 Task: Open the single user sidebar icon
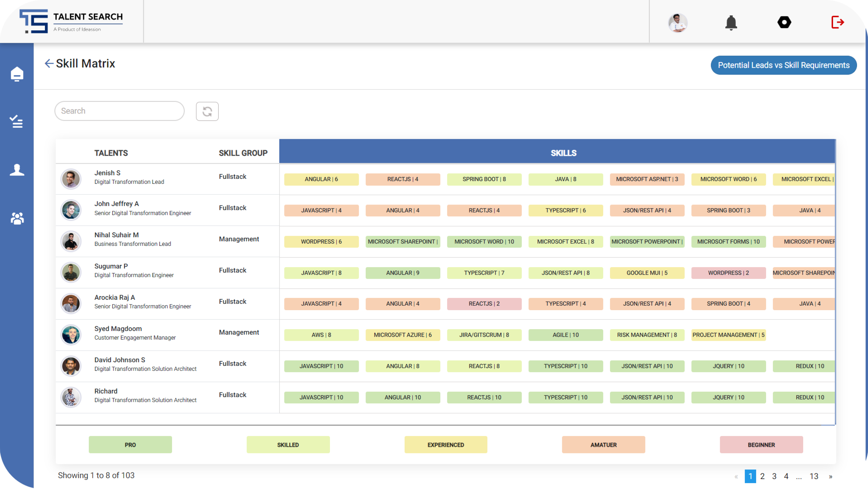(x=17, y=170)
